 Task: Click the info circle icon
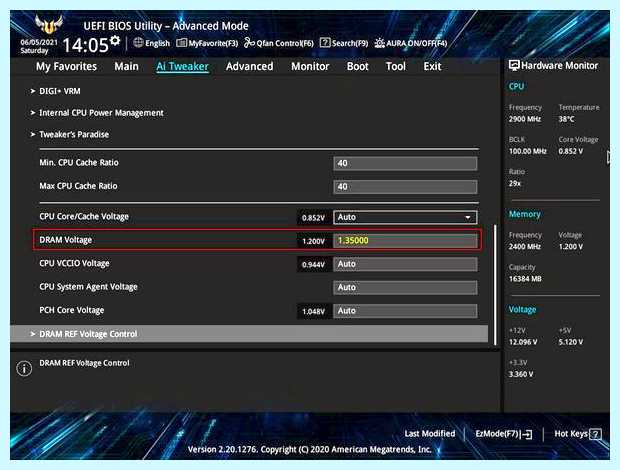pos(24,368)
